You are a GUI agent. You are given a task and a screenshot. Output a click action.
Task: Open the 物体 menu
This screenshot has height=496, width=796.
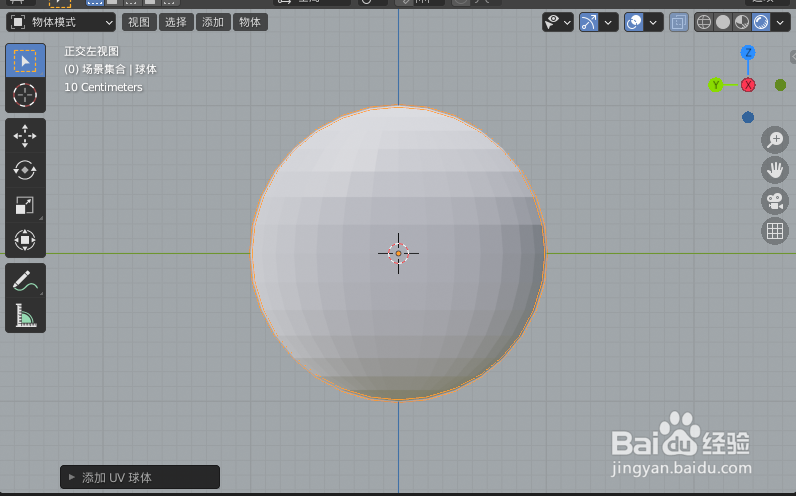(x=250, y=22)
